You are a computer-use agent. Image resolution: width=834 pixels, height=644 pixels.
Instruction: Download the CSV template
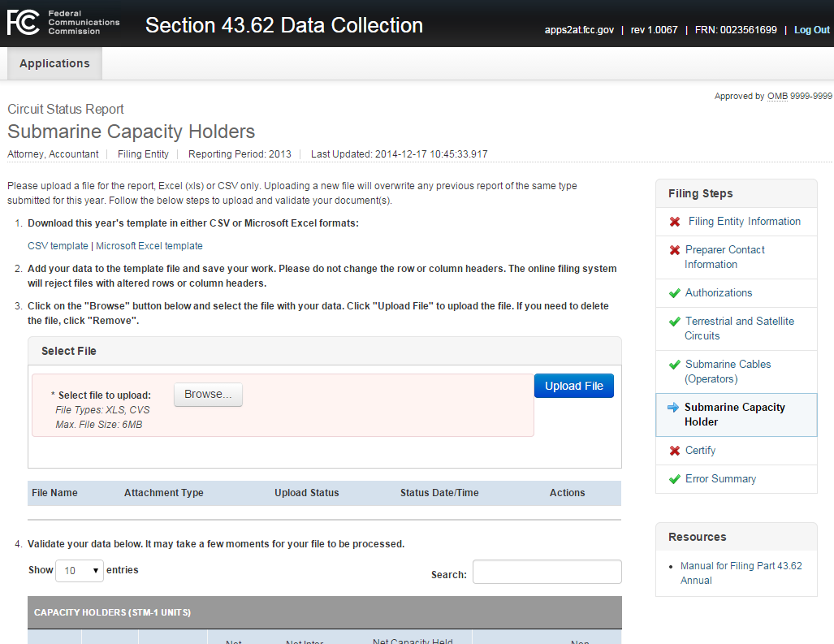coord(58,246)
